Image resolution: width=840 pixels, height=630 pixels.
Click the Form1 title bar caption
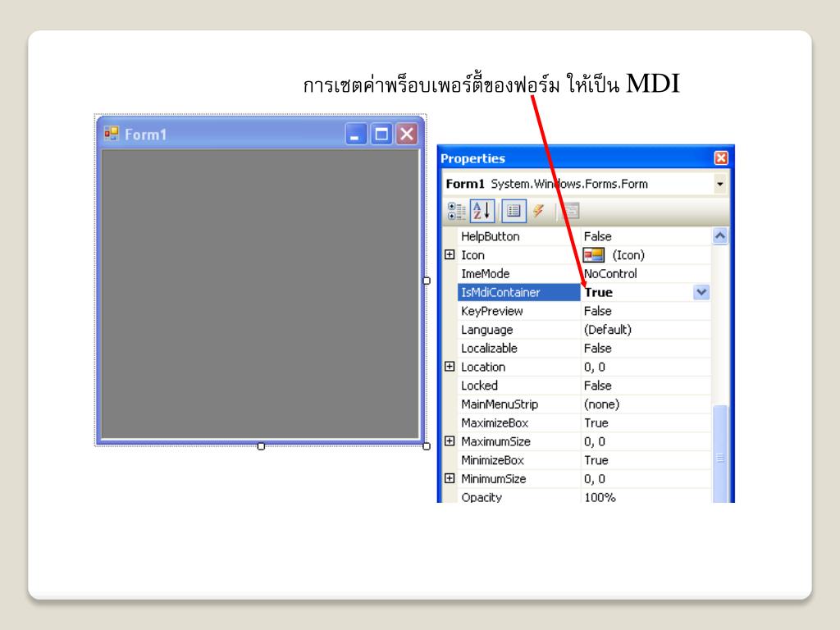145,135
